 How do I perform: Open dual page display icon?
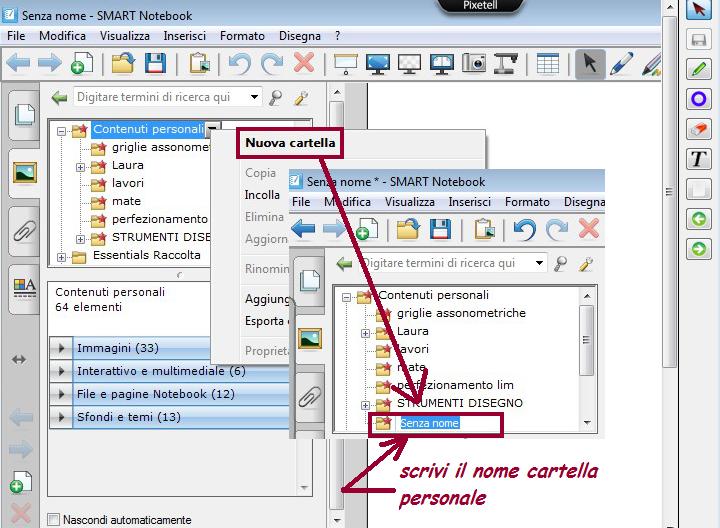442,64
